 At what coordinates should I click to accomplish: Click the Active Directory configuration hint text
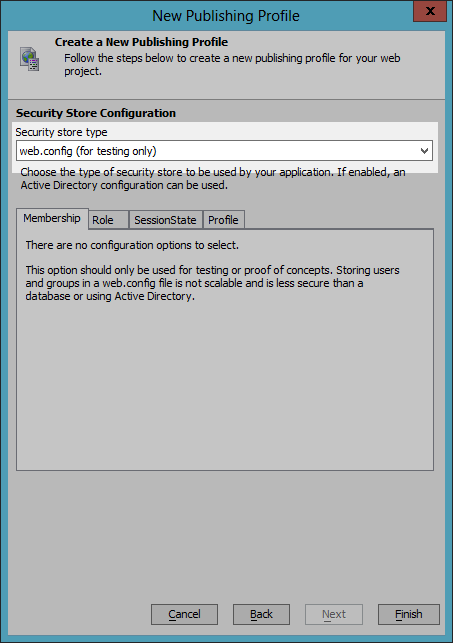[x=213, y=178]
